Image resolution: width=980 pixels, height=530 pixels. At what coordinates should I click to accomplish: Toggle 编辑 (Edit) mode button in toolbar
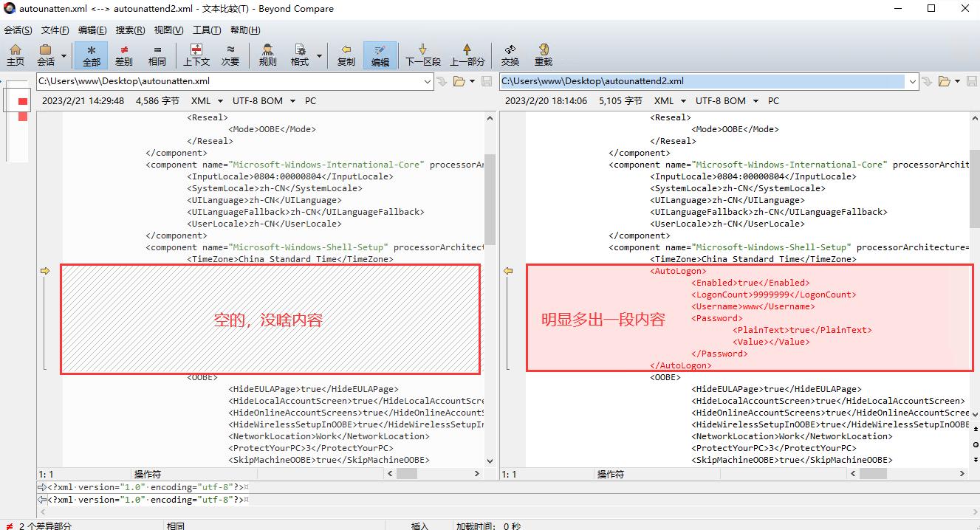380,55
